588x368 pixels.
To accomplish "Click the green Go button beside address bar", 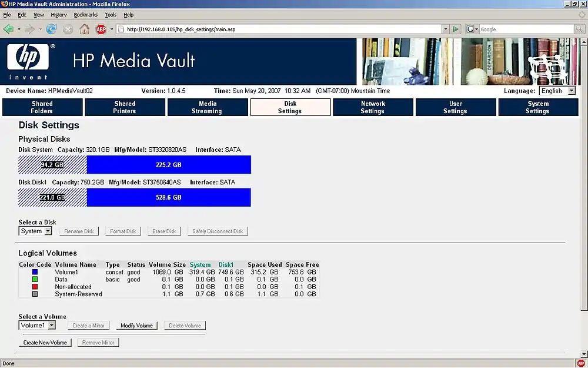I will (x=456, y=29).
